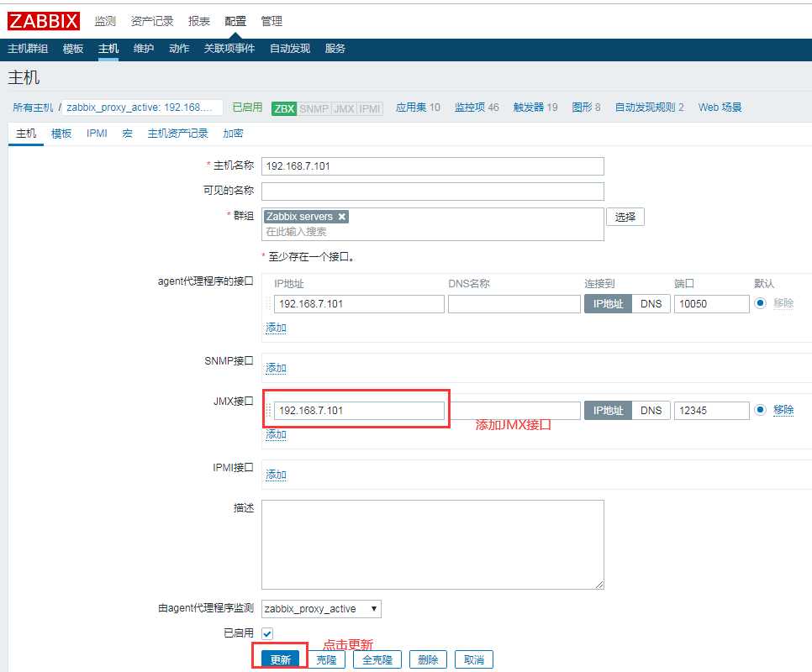The width and height of the screenshot is (812, 672).
Task: Set JMX interface connection to DNS
Action: (651, 410)
